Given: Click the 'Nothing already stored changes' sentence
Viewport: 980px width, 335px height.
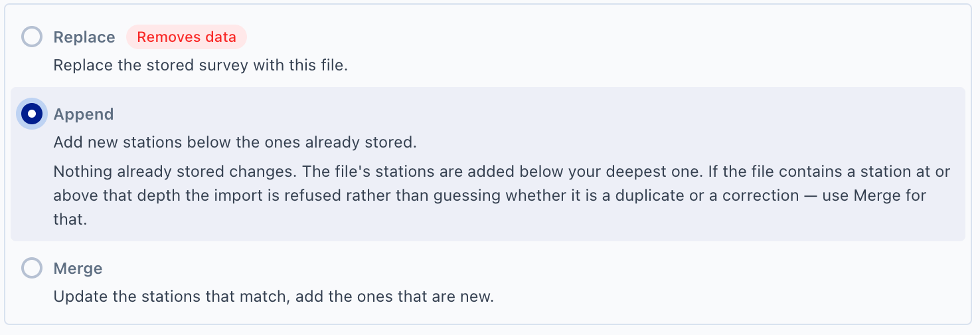Looking at the screenshot, I should click(175, 171).
